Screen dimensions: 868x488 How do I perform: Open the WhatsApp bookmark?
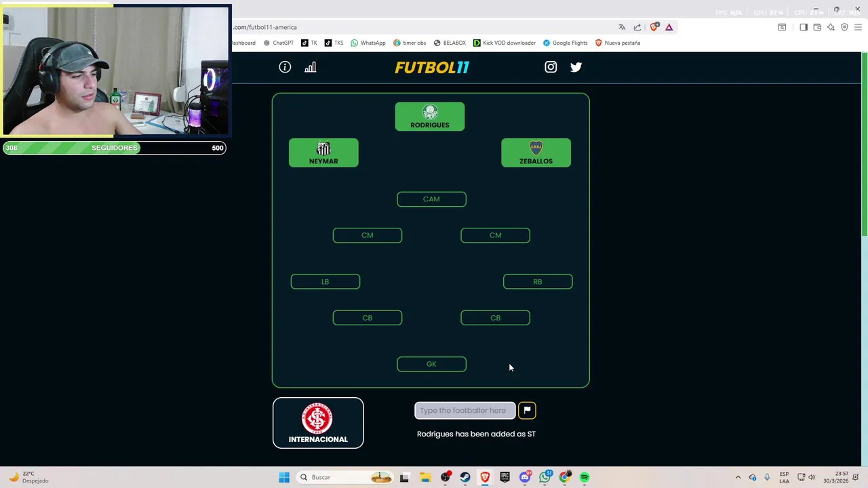tap(368, 43)
